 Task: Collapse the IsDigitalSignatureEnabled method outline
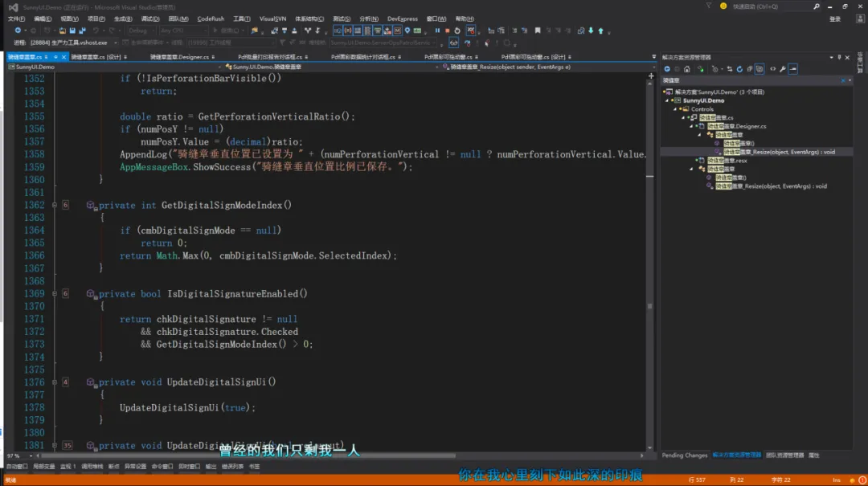55,293
